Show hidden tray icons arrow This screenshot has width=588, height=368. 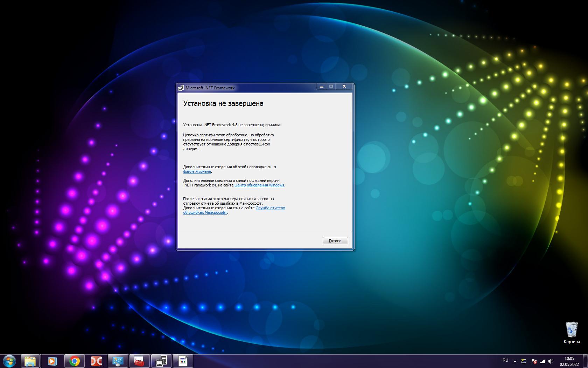[515, 361]
